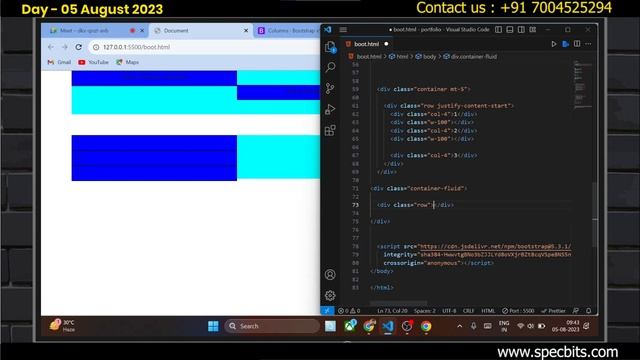This screenshot has width=640, height=360.
Task: Open the errors and warnings status item
Action: click(x=349, y=311)
